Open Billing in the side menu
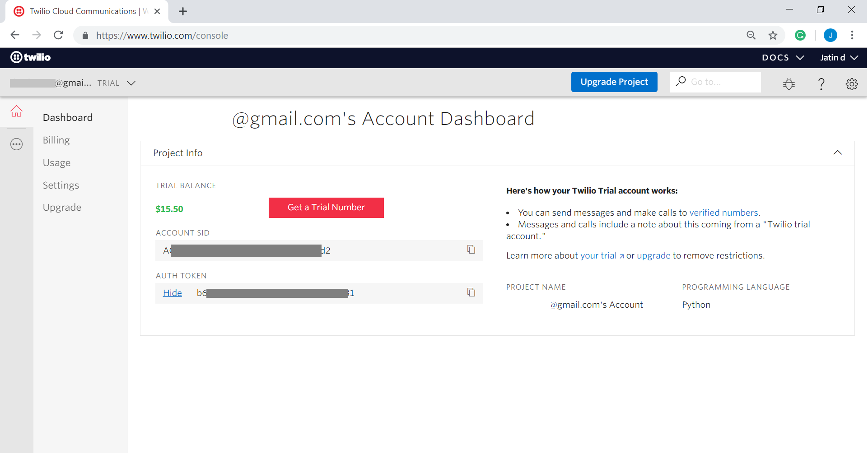Image resolution: width=868 pixels, height=453 pixels. (56, 140)
